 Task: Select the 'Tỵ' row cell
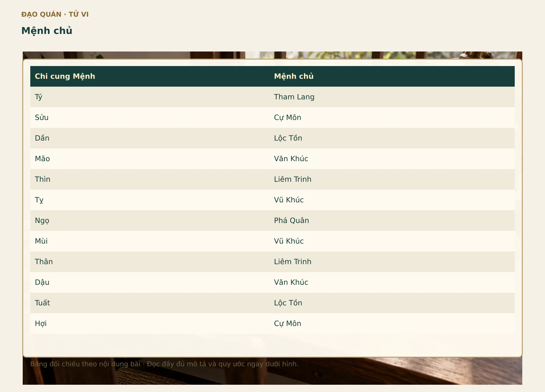click(150, 200)
